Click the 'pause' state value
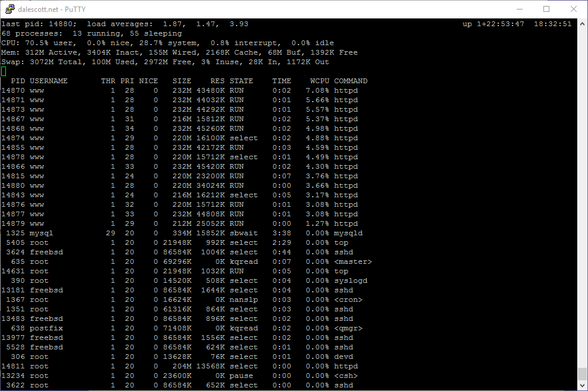Image resolution: width=588 pixels, height=391 pixels. 241,376
